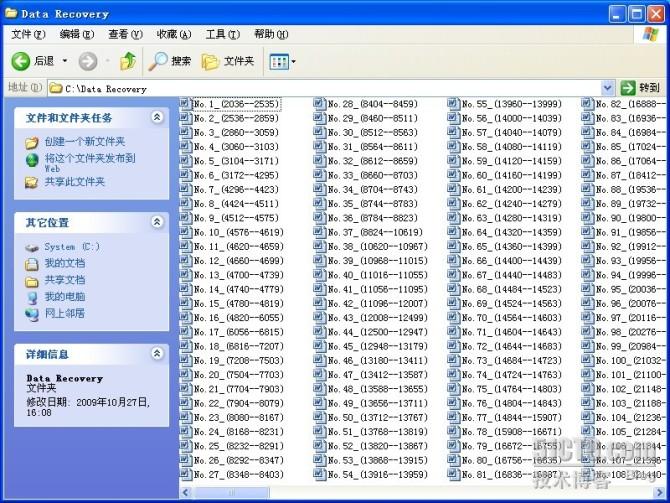Viewport: 670px width, 503px height.
Task: Open System (C:) location
Action: (72, 247)
